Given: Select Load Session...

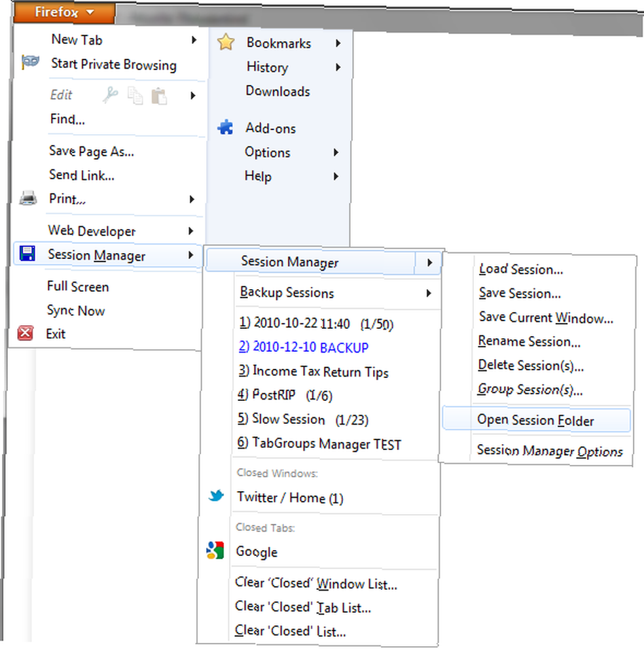Looking at the screenshot, I should tap(521, 269).
